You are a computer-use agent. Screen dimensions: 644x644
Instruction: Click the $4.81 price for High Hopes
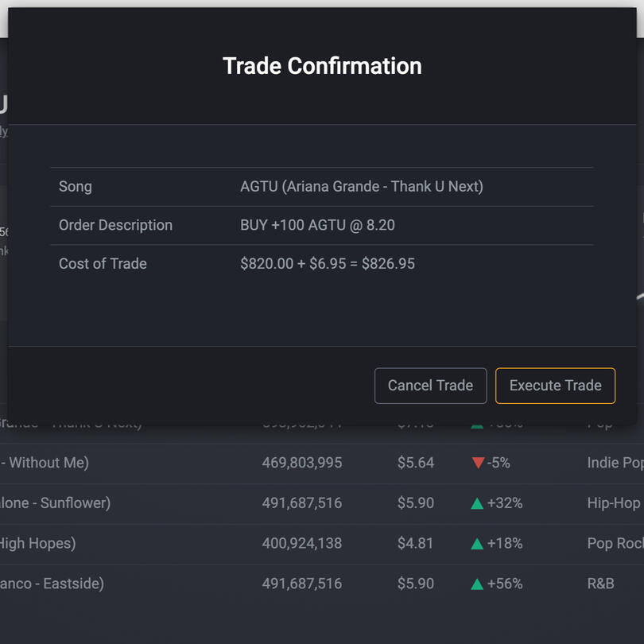[x=416, y=544]
